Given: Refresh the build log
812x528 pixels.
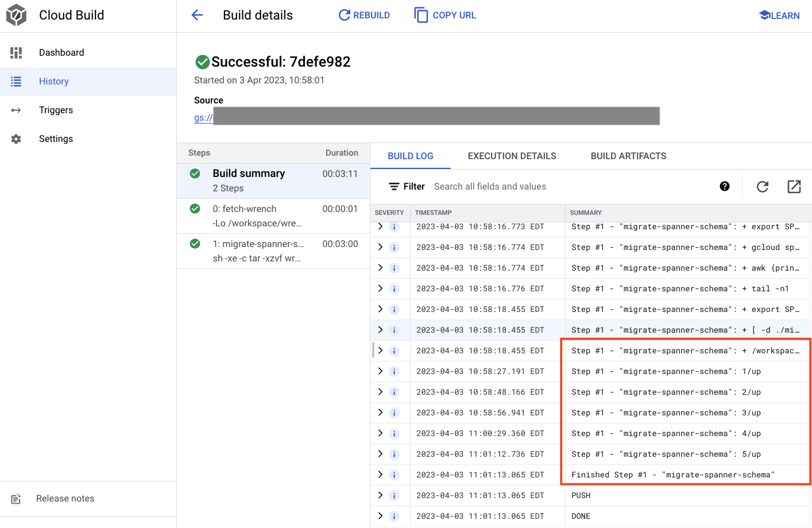Looking at the screenshot, I should (x=763, y=186).
